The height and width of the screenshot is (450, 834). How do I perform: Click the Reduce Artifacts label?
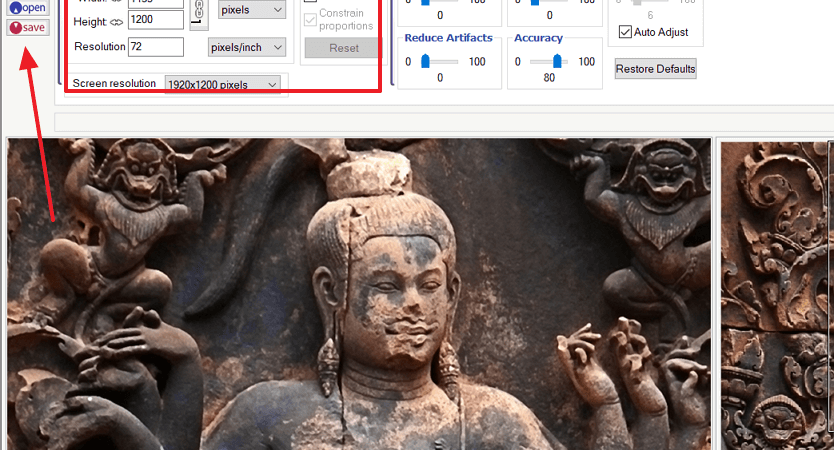(448, 38)
